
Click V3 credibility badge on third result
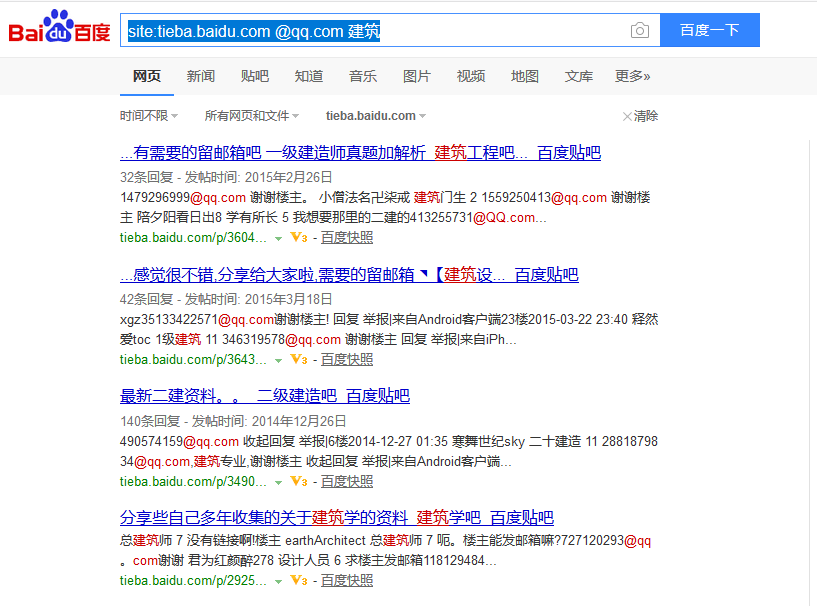(298, 482)
